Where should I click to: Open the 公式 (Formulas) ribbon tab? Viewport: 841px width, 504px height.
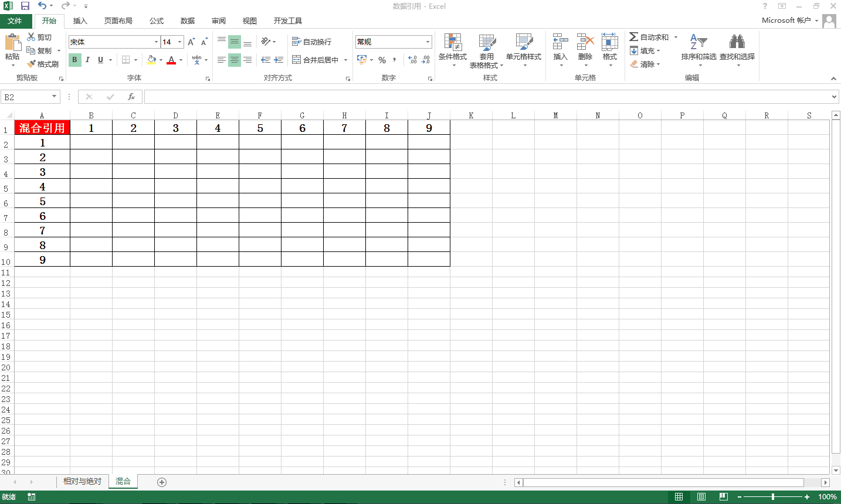coord(157,21)
